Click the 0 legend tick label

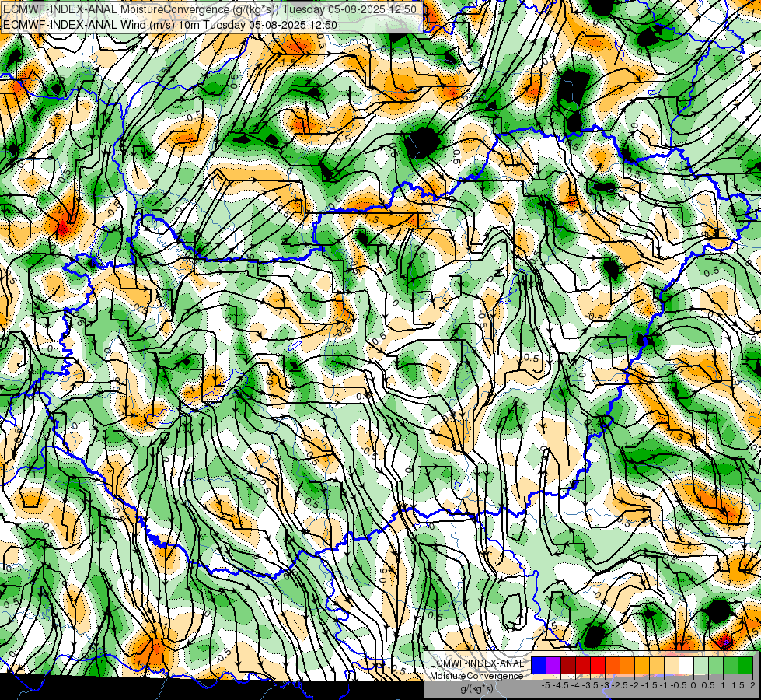[x=693, y=685]
